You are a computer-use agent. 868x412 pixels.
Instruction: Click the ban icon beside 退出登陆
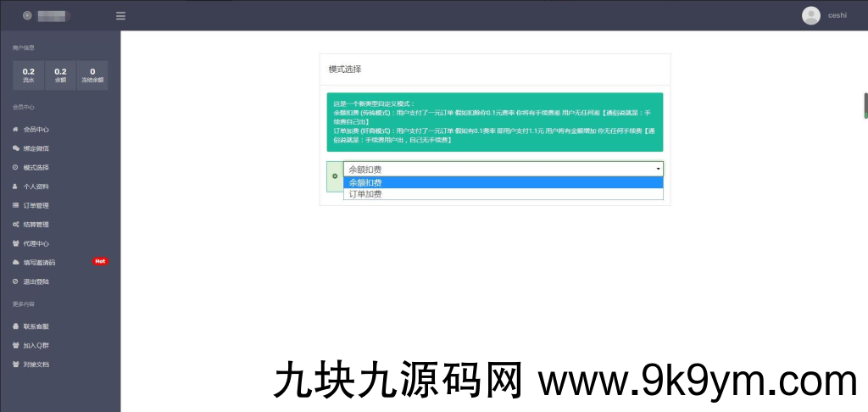(15, 281)
